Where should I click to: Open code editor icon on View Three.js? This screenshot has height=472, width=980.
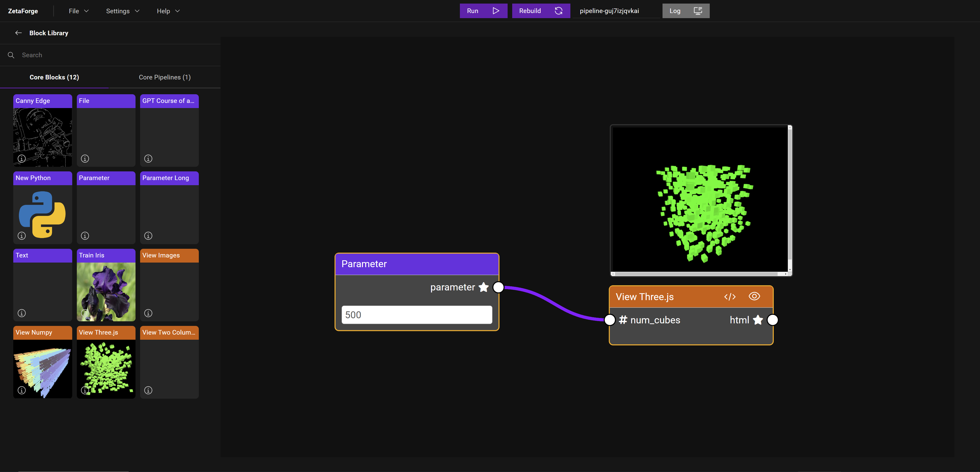click(x=730, y=297)
